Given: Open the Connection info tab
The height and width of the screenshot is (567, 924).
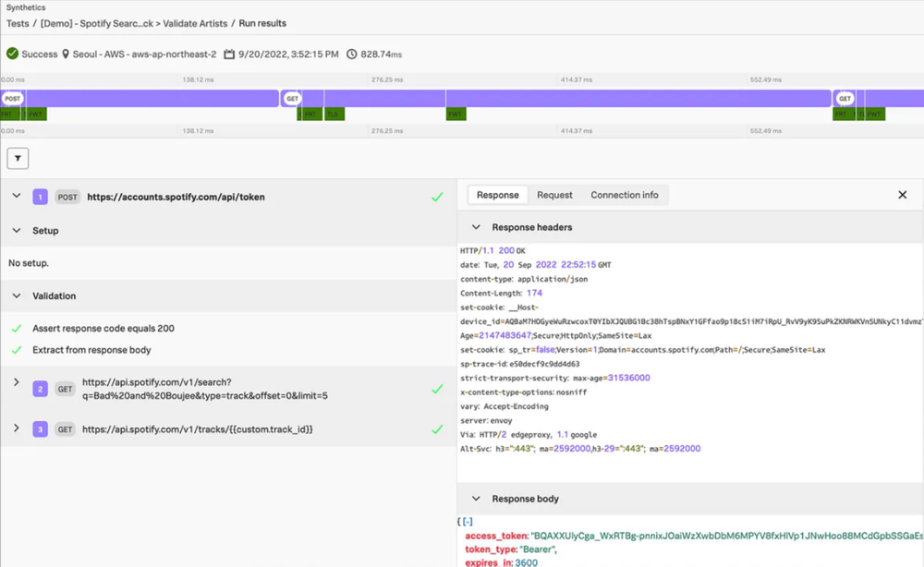Looking at the screenshot, I should pyautogui.click(x=625, y=194).
